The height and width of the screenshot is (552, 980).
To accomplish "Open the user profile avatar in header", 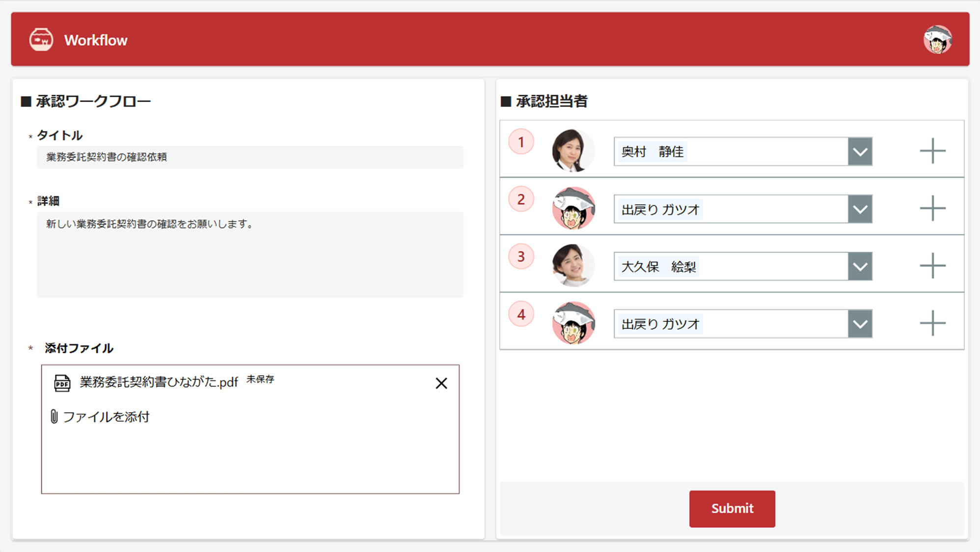I will pyautogui.click(x=937, y=39).
